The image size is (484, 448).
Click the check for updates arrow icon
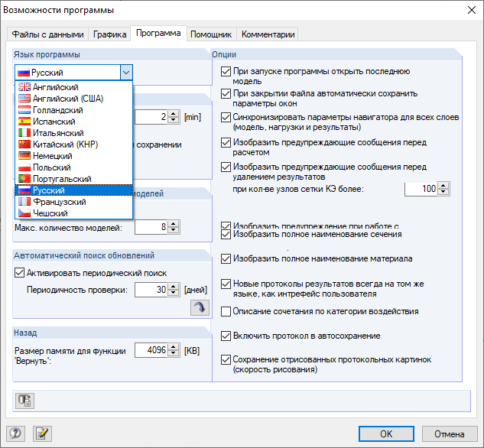200,307
